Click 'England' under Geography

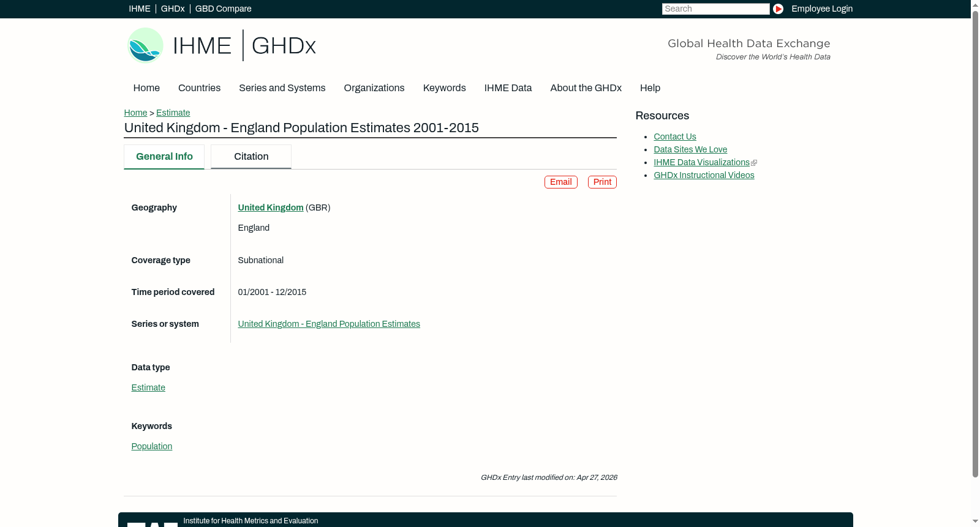click(x=254, y=228)
